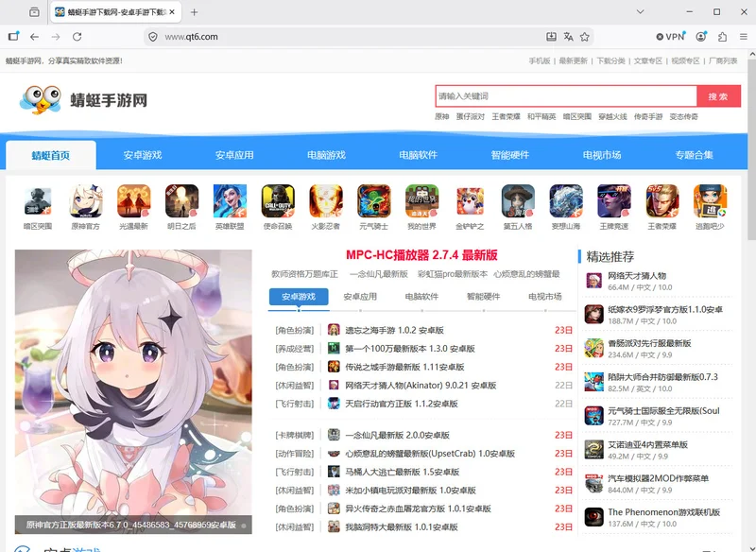This screenshot has width=756, height=552.
Task: Select the 智能硬件 list tab under headline
Action: pos(484,297)
